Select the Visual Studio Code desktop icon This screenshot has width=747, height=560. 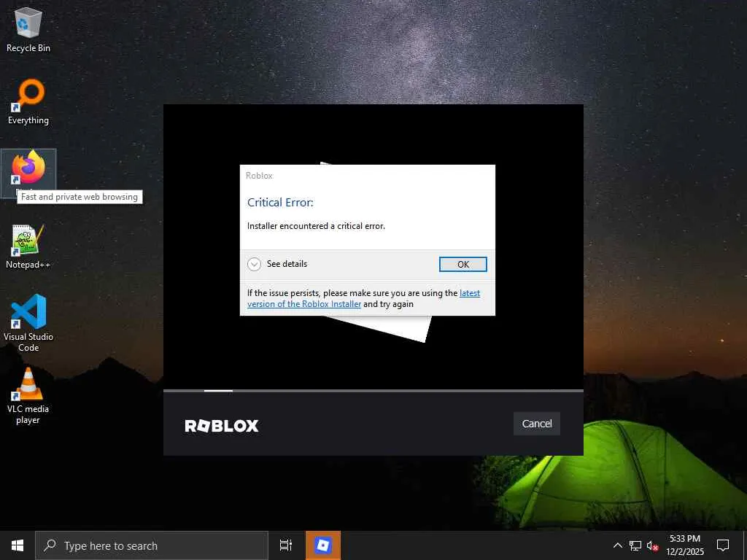pos(28,322)
